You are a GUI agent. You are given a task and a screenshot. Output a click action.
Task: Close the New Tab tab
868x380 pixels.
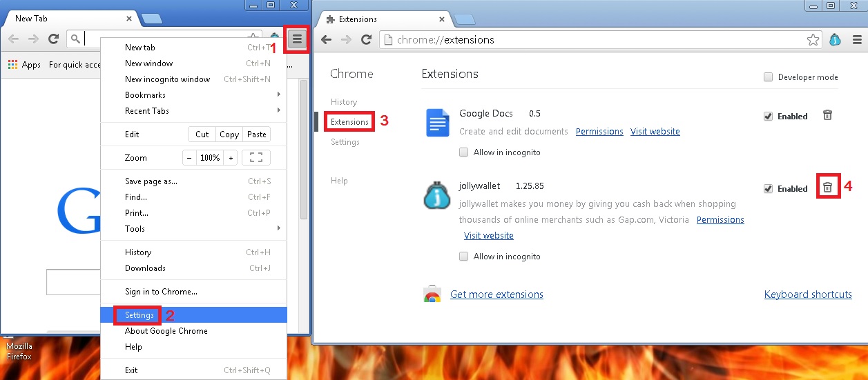[x=129, y=19]
